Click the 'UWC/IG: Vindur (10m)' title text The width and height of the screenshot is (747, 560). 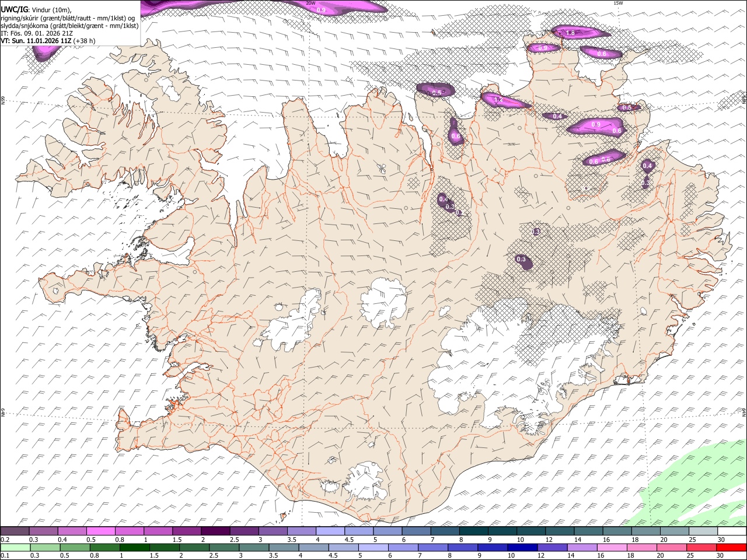tap(36, 10)
